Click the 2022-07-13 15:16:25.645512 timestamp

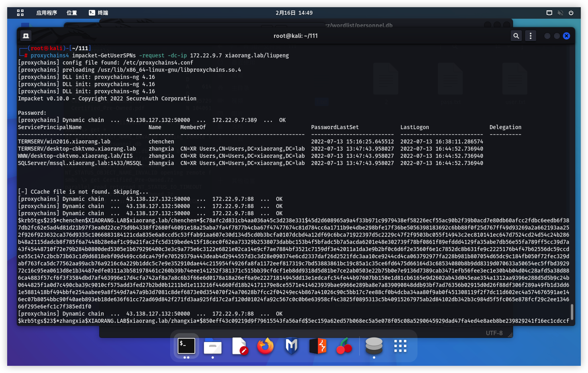pos(352,142)
